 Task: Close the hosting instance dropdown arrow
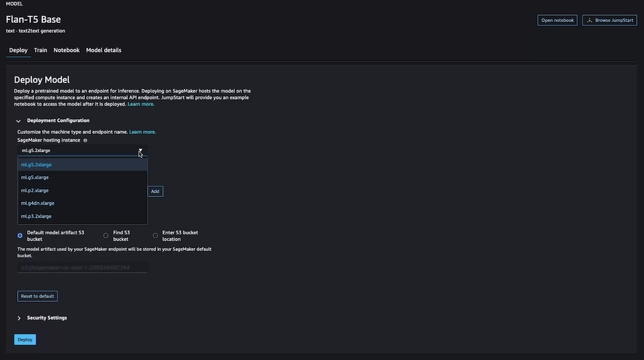point(140,151)
